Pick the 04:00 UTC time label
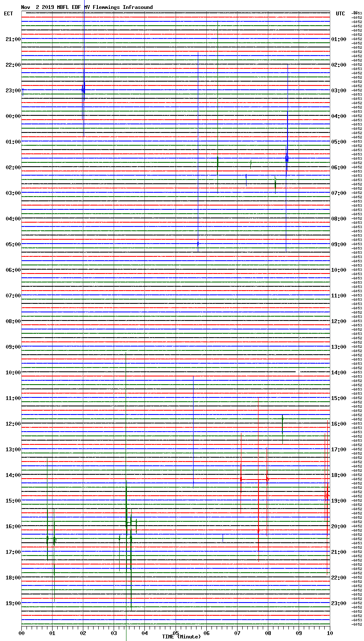The height and width of the screenshot is (641, 364). tap(339, 116)
